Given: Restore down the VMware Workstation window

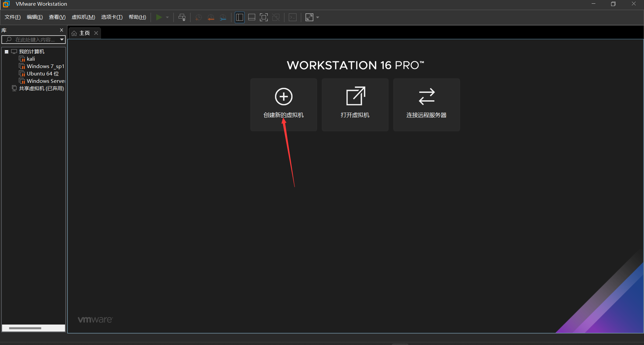Looking at the screenshot, I should [x=613, y=4].
